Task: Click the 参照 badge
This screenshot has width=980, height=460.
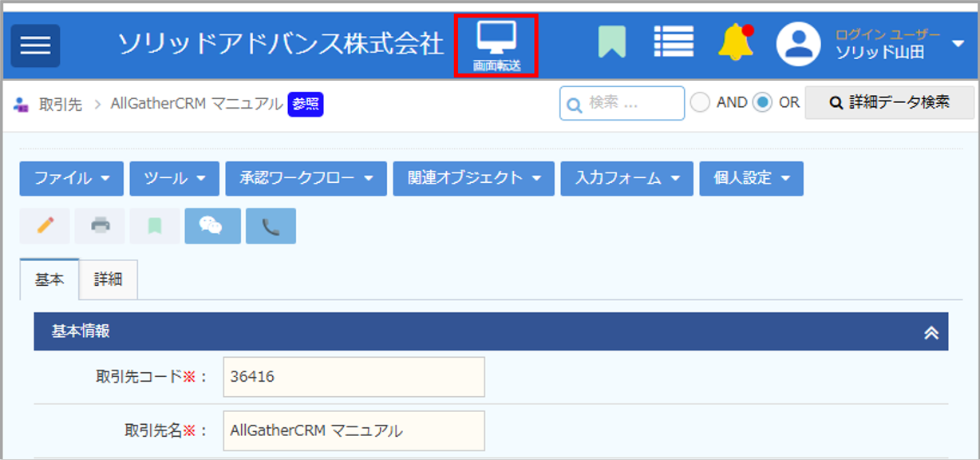Action: point(306,104)
